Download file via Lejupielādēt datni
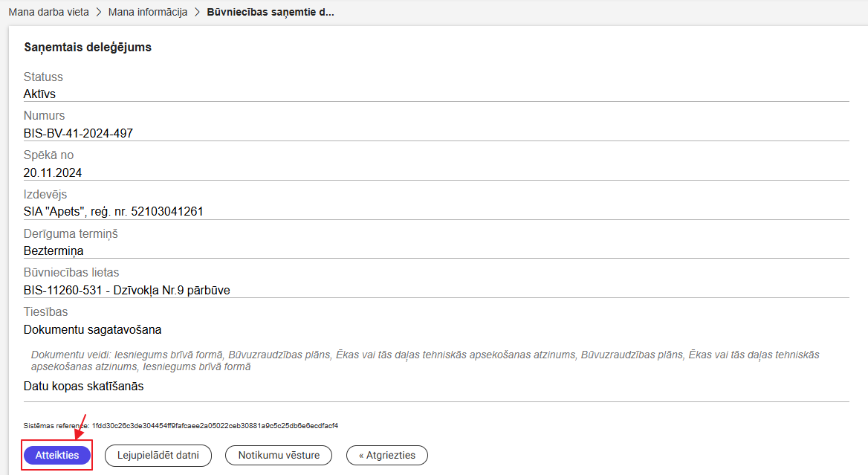This screenshot has width=868, height=475. tap(158, 455)
